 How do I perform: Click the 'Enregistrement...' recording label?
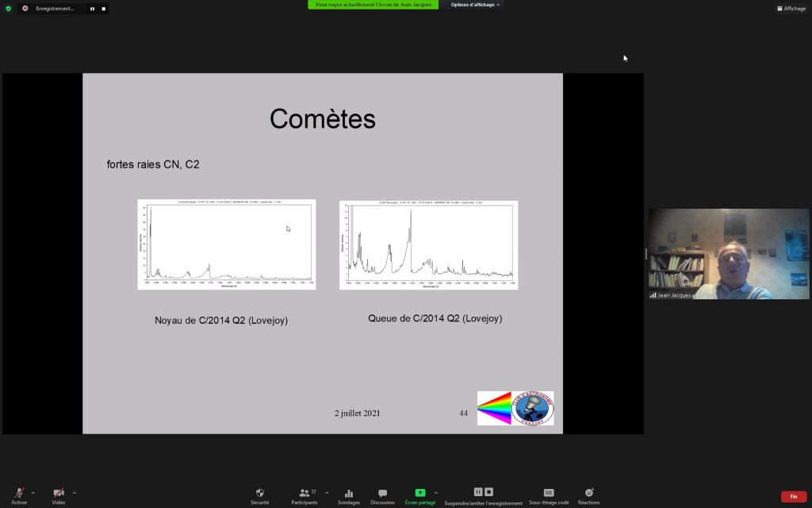55,9
